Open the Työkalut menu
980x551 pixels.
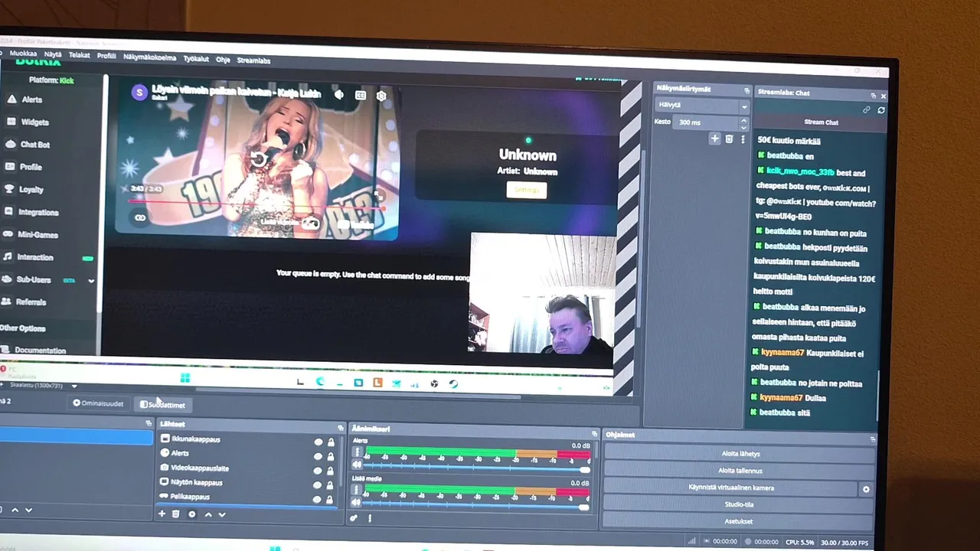[196, 59]
